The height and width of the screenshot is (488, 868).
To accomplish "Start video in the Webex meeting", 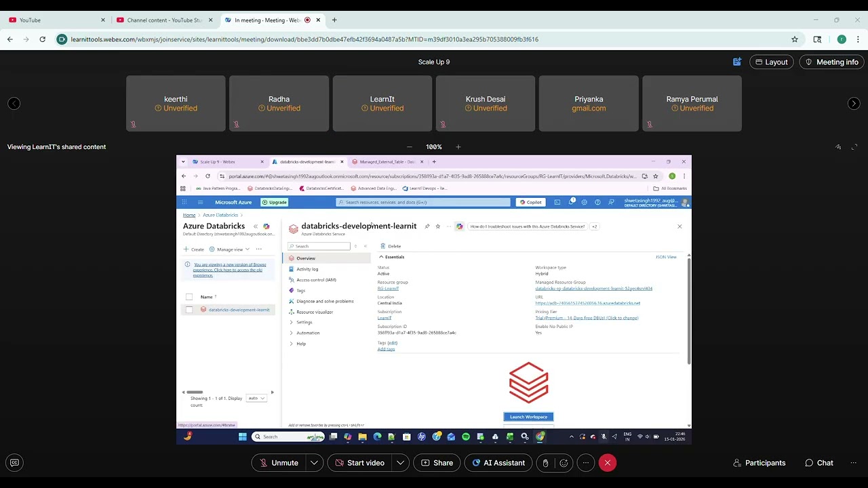I will point(359,463).
